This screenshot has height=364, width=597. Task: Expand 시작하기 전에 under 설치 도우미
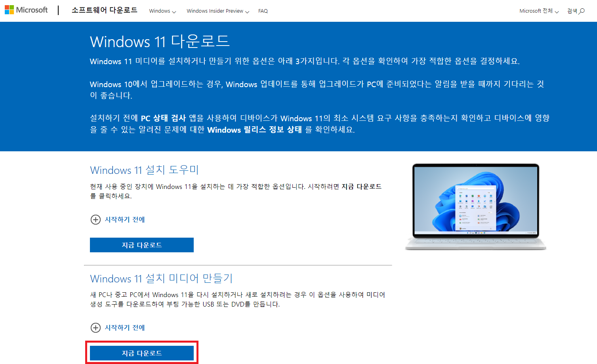(x=118, y=219)
